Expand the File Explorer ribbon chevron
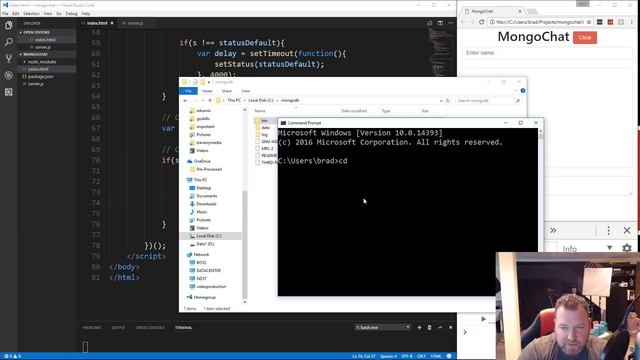The width and height of the screenshot is (640, 360). [x=516, y=91]
